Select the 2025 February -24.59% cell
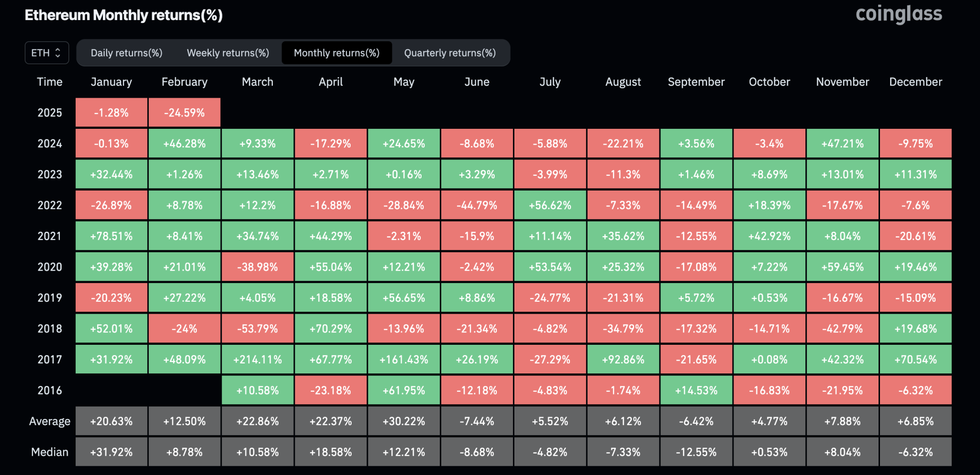This screenshot has height=475, width=980. tap(184, 113)
